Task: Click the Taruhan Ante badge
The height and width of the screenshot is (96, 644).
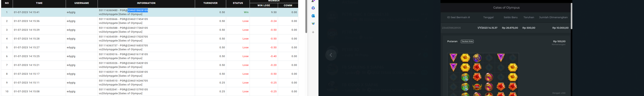Action: pyautogui.click(x=467, y=41)
